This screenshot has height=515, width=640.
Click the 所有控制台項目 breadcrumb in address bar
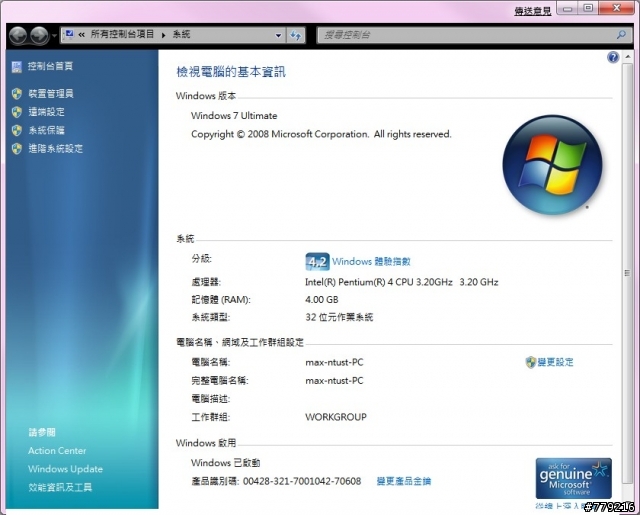[x=122, y=34]
